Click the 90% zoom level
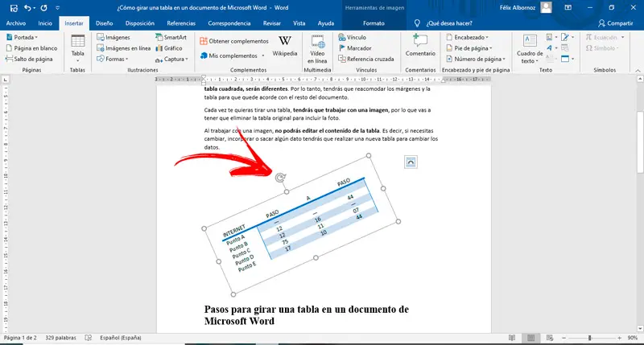Viewport: 644px width, 345px height. coord(633,338)
